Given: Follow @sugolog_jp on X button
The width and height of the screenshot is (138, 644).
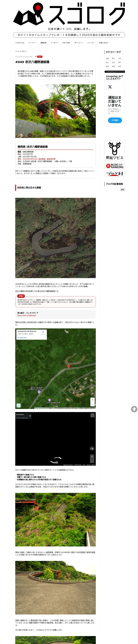Looking at the screenshot, I should (115, 72).
